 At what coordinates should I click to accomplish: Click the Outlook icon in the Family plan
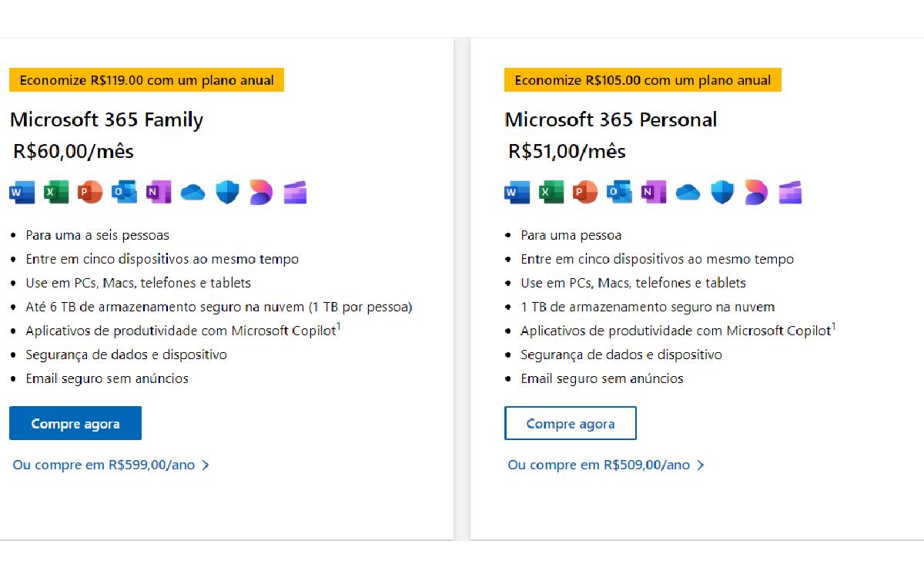124,192
